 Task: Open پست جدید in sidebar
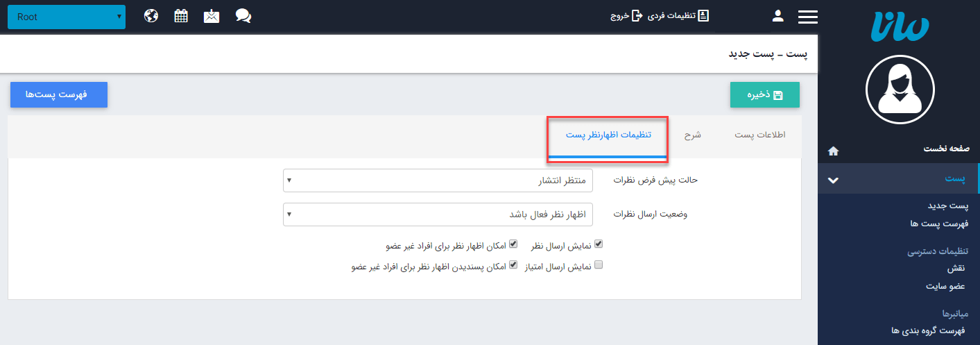(949, 206)
